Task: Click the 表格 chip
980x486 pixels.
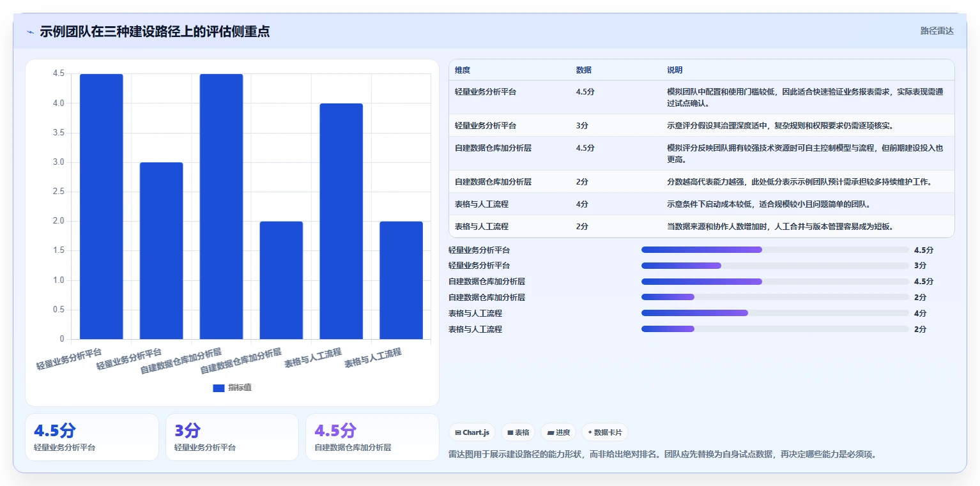Action: 518,432
